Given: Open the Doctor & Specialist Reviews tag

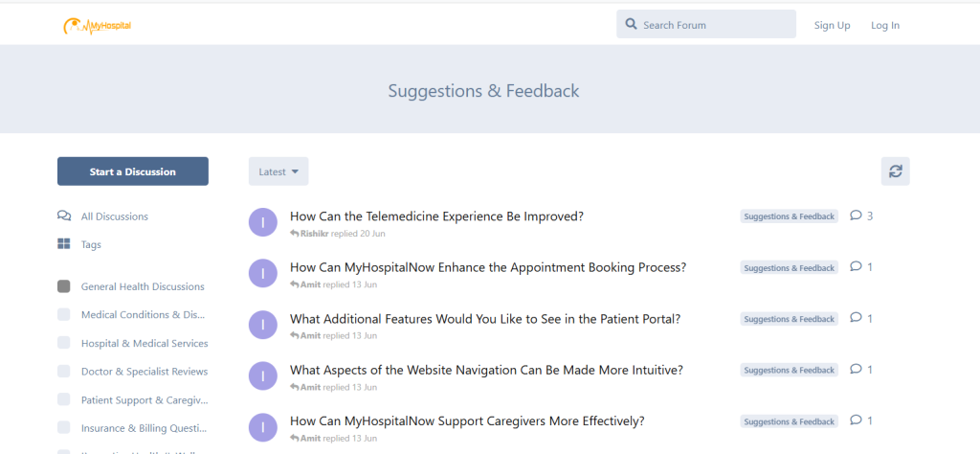Looking at the screenshot, I should (x=144, y=372).
